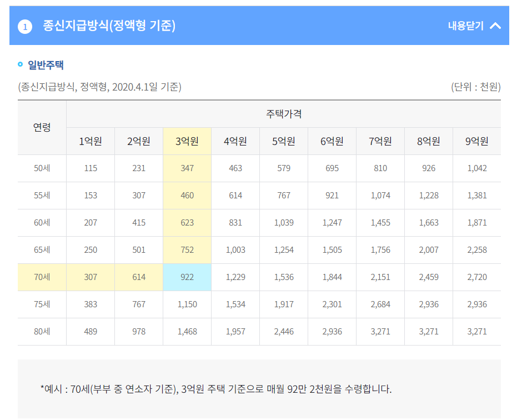Click 2,684 in the 75세 row
The image size is (517, 420).
380,304
